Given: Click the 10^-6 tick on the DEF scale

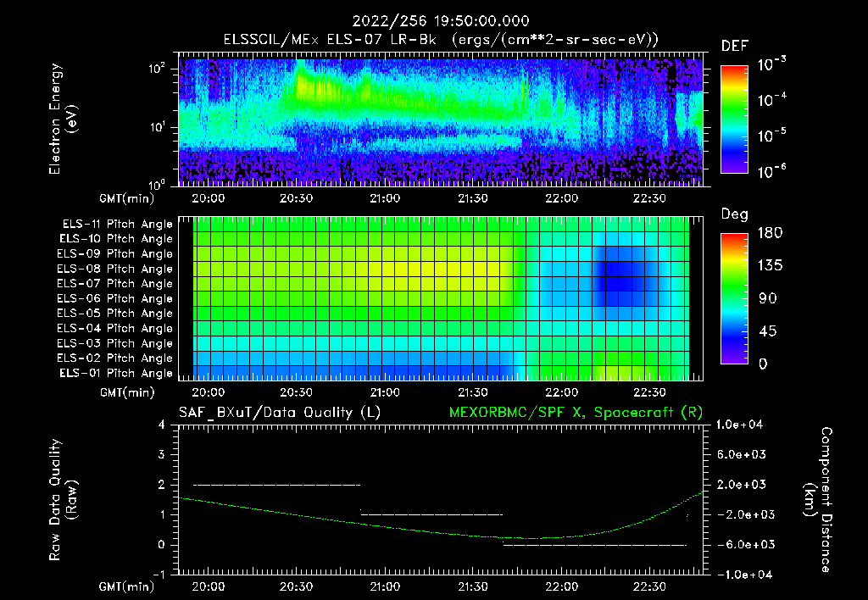Looking at the screenshot, I should click(771, 171).
